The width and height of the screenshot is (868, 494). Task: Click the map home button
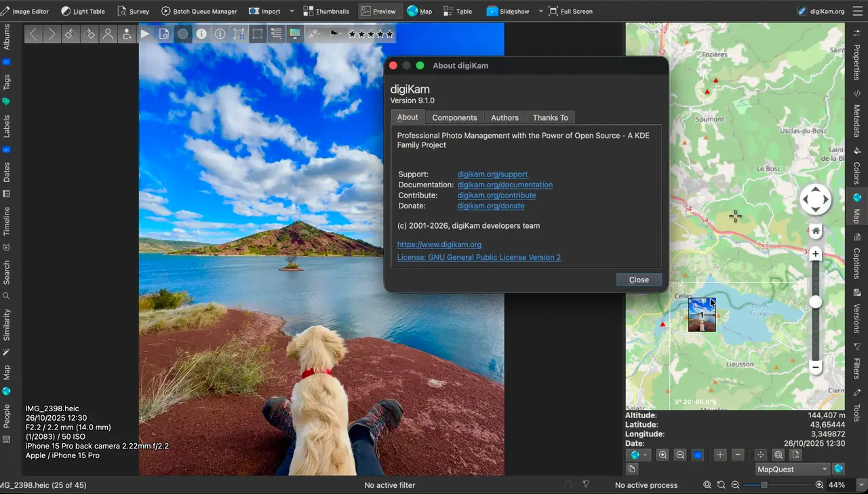coord(816,231)
